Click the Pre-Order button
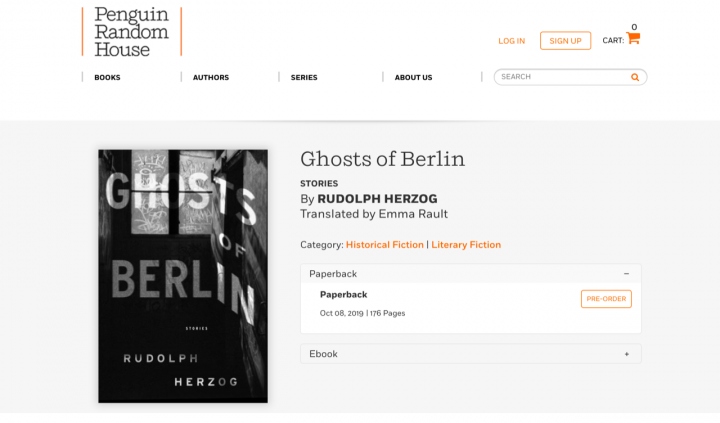720x423 pixels. tap(606, 299)
